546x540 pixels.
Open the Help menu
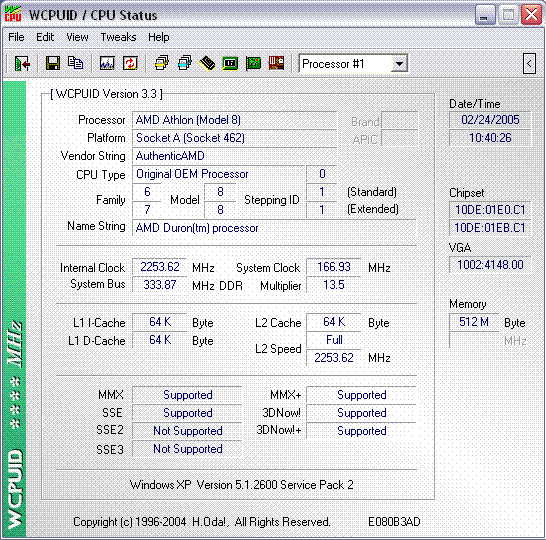point(159,37)
